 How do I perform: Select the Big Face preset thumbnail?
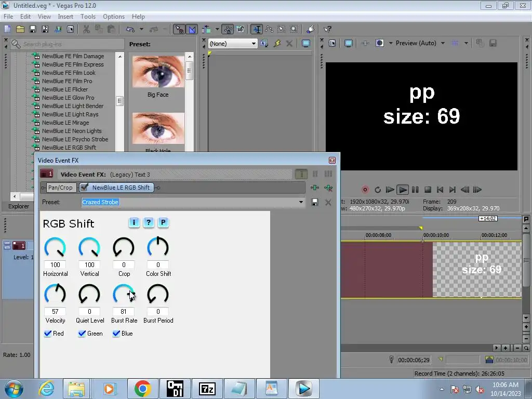coord(158,72)
